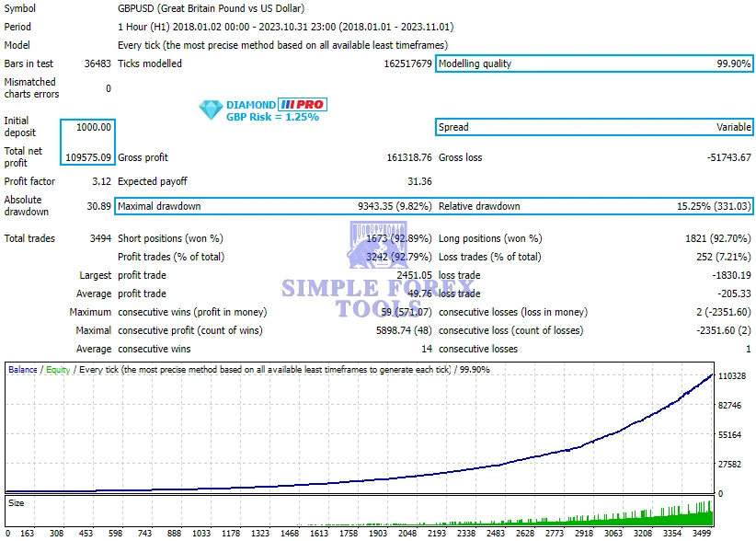The image size is (756, 541).
Task: Click the 110328 value on chart axis
Action: (730, 375)
